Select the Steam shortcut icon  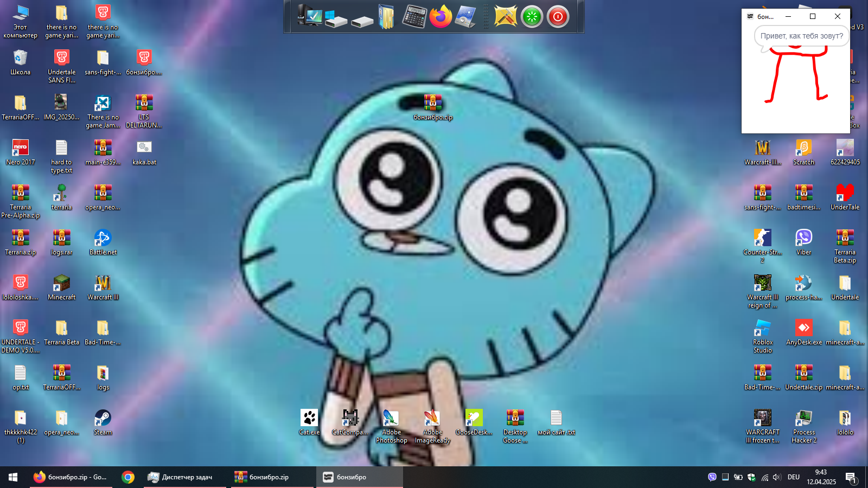click(103, 422)
